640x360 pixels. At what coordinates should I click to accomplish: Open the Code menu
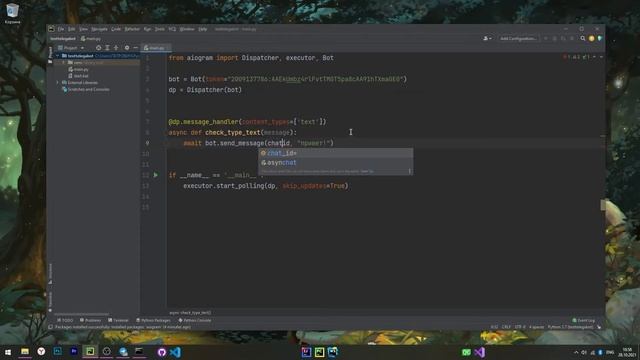[116, 29]
